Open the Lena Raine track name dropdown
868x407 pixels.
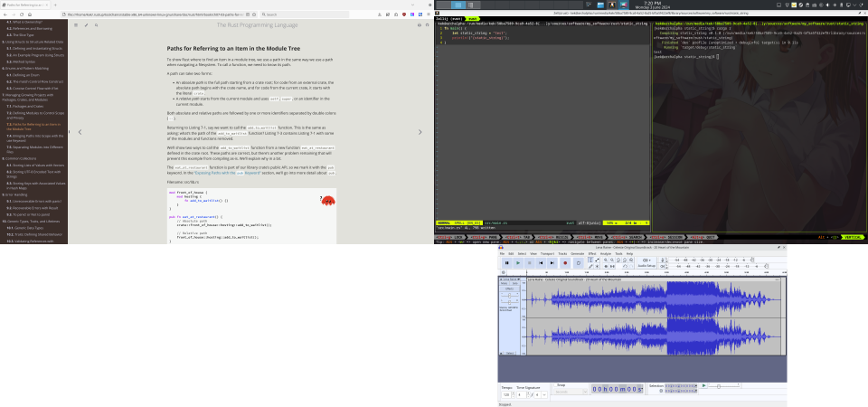coord(510,279)
